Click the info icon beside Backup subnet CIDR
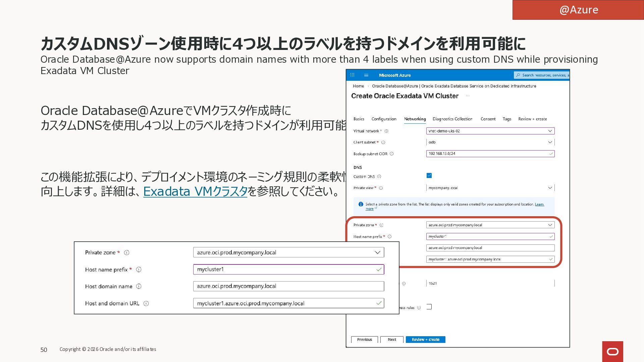 coord(391,154)
